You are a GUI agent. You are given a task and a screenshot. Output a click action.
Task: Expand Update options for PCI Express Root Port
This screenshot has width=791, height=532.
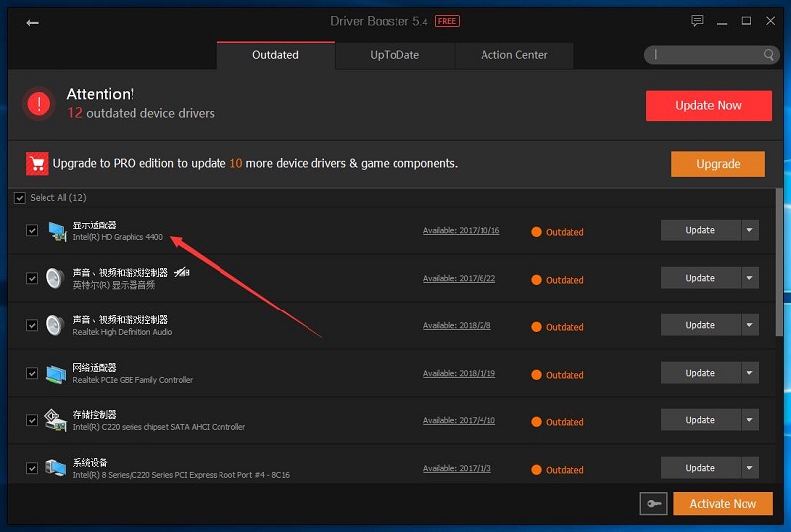[749, 468]
